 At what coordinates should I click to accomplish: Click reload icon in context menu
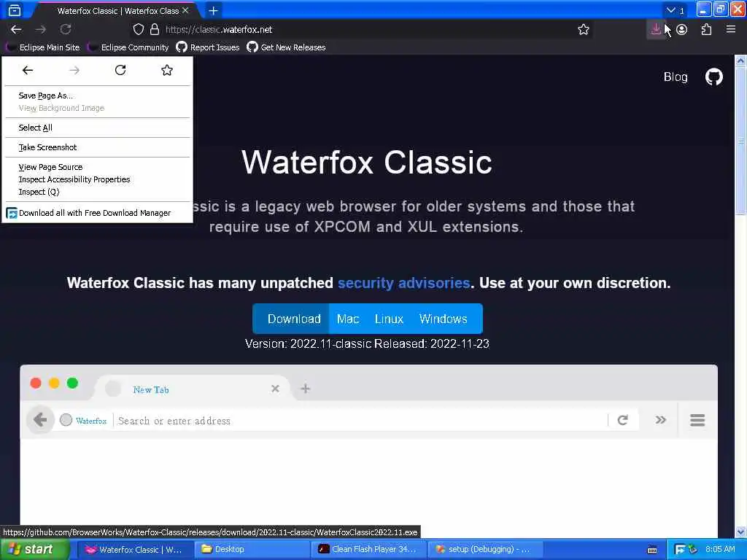tap(120, 71)
